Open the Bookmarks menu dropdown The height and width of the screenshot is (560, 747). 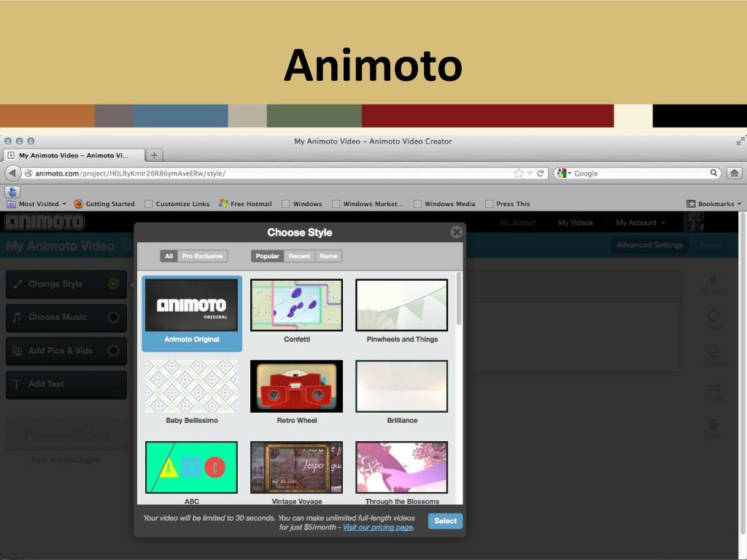coord(713,204)
